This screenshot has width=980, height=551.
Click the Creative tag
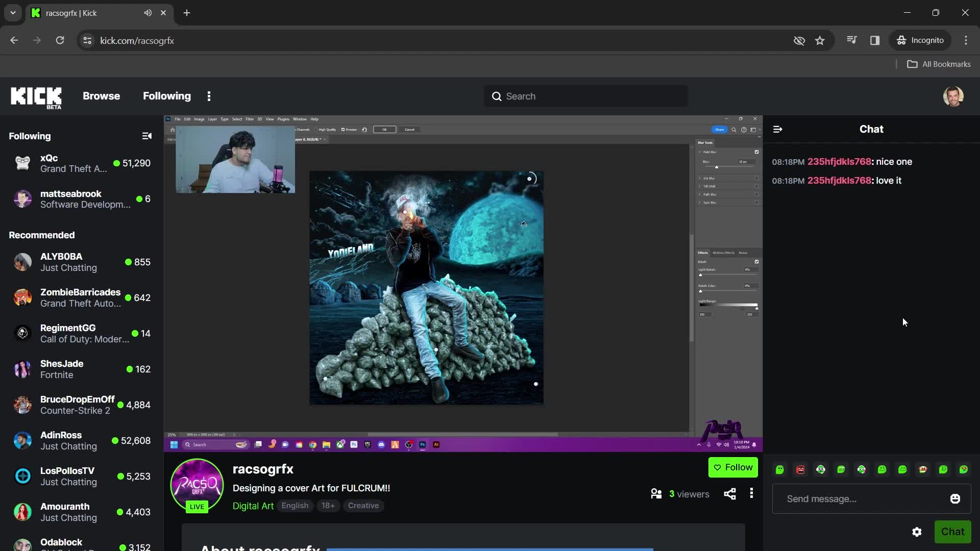point(363,506)
